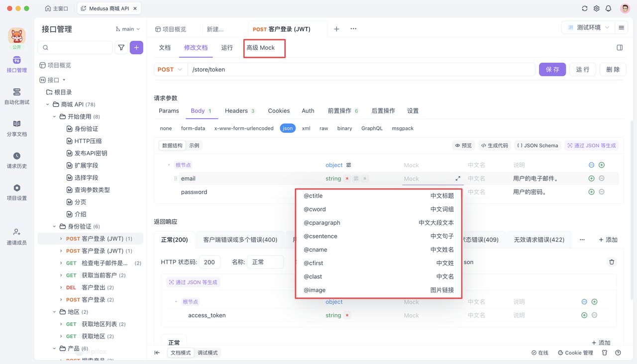Choose @cname mock option

(379, 250)
